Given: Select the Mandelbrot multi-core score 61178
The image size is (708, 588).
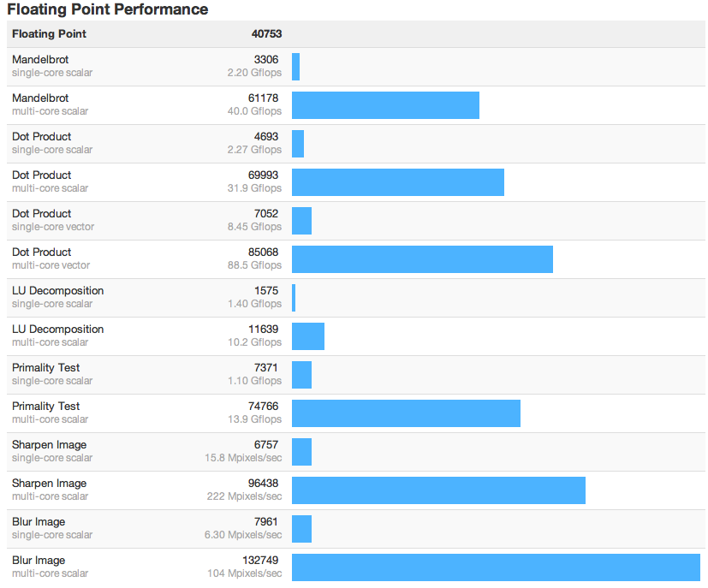Looking at the screenshot, I should point(263,98).
